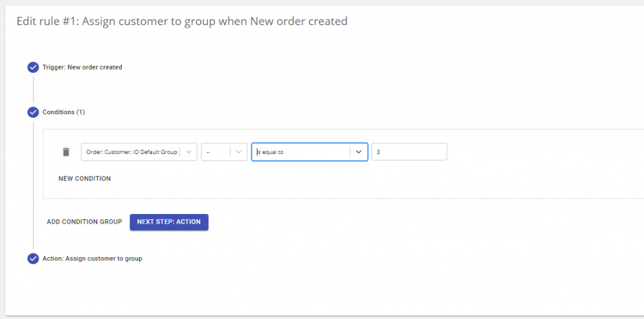644x319 pixels.
Task: Click the Conditions step checkmark icon
Action: tap(33, 112)
